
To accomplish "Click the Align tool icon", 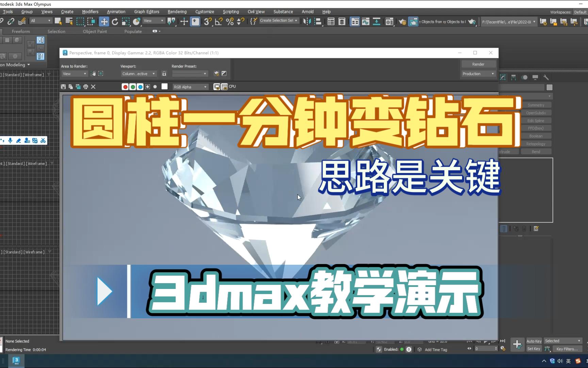I will 318,22.
